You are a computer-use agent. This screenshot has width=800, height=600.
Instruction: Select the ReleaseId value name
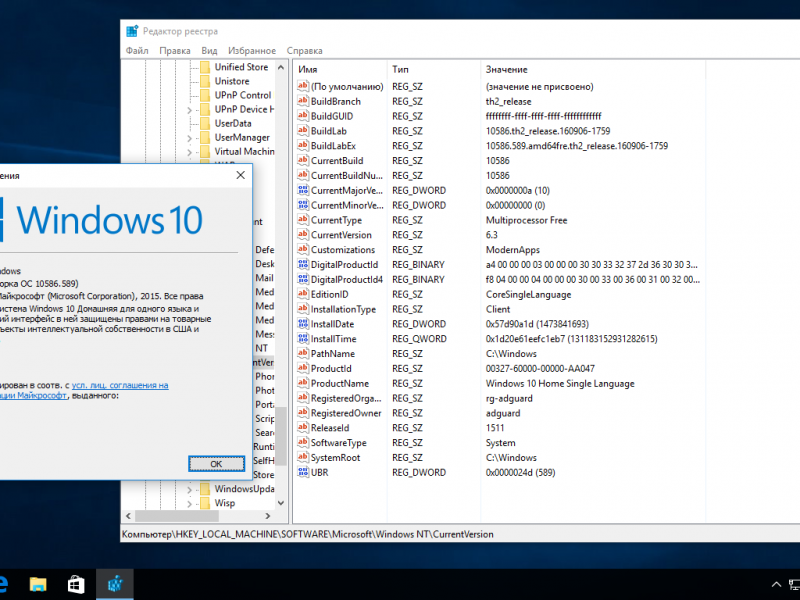tap(330, 428)
